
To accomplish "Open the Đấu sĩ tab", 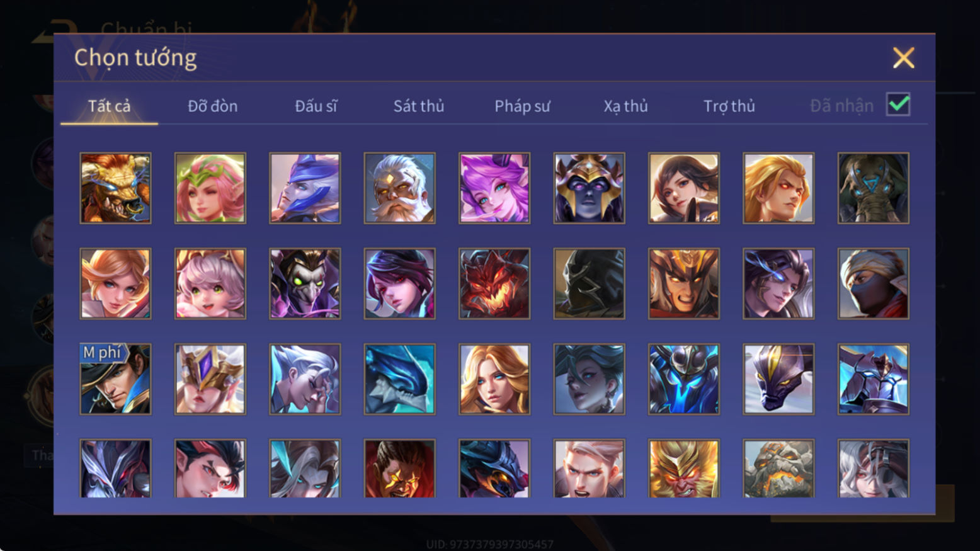I will coord(316,106).
